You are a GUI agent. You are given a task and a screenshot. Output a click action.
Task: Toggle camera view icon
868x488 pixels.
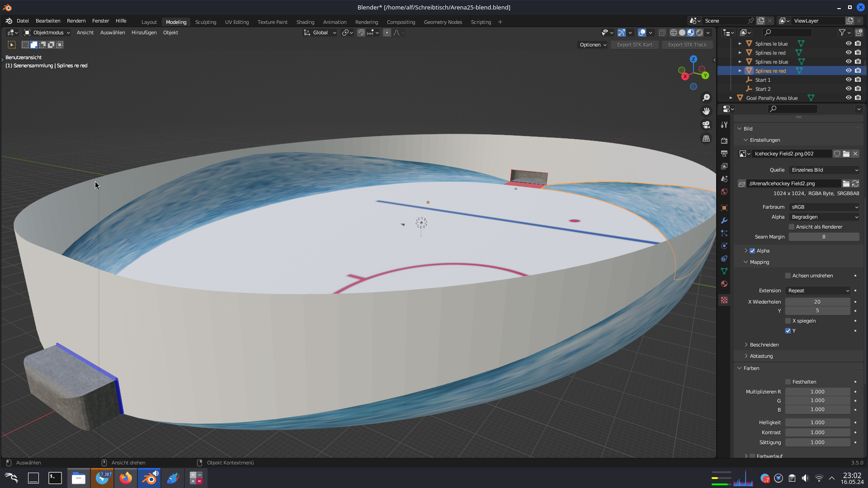706,125
